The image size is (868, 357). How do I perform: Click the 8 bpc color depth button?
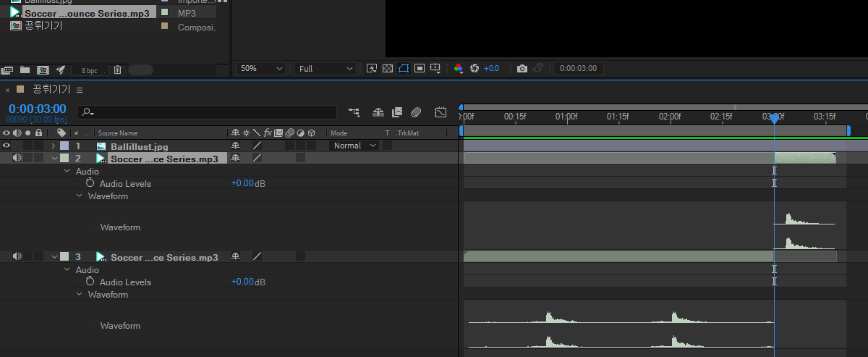pyautogui.click(x=89, y=70)
